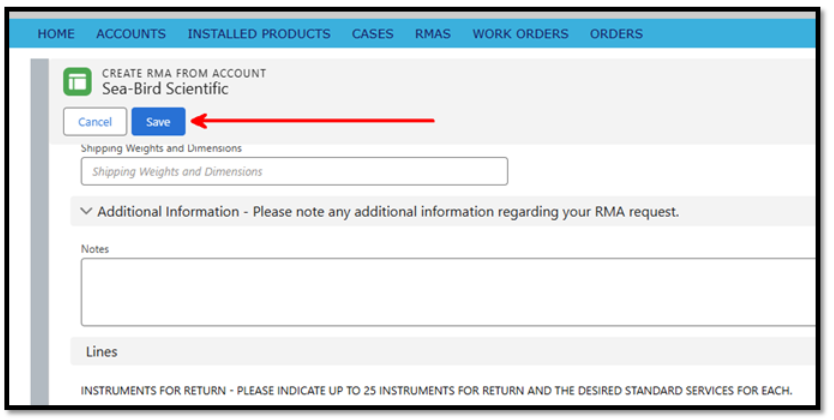The height and width of the screenshot is (420, 834).
Task: Open the HOME navigation tab
Action: [x=56, y=34]
